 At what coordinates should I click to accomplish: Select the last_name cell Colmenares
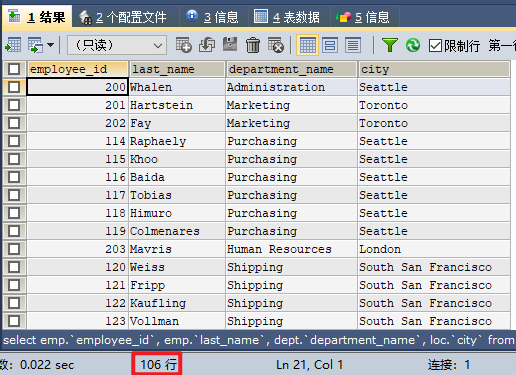pos(177,231)
